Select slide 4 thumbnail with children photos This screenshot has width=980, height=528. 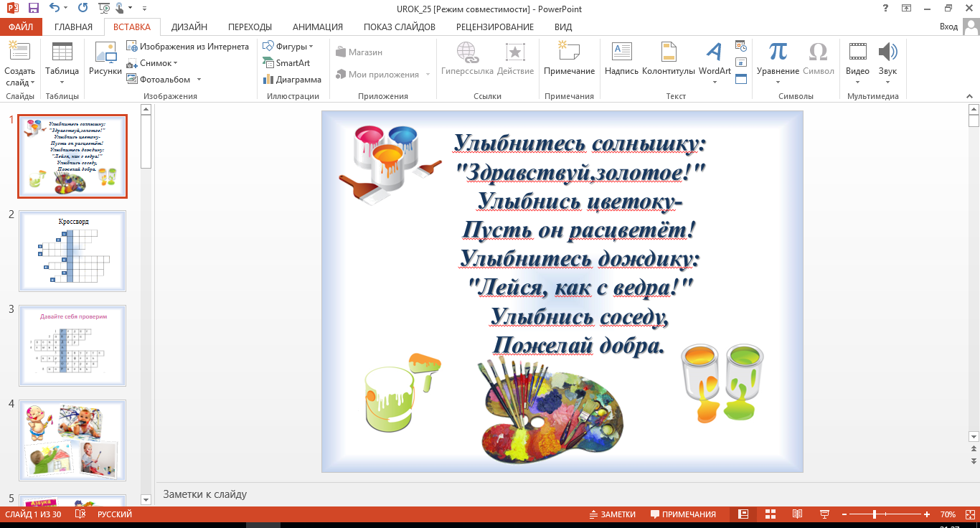72,440
